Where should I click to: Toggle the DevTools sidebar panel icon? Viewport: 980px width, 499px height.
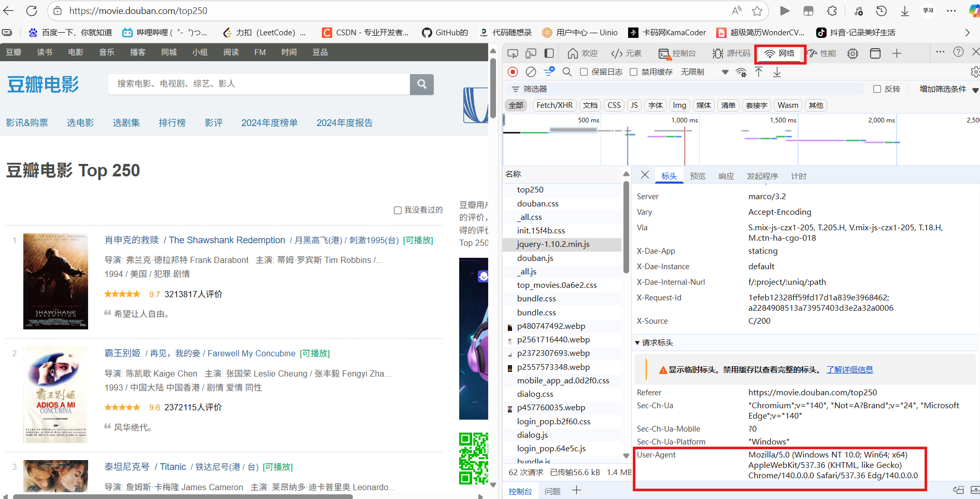click(x=549, y=53)
